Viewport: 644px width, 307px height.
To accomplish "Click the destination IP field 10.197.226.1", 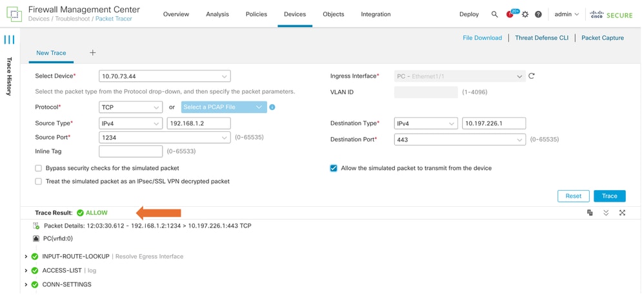I will [x=494, y=123].
